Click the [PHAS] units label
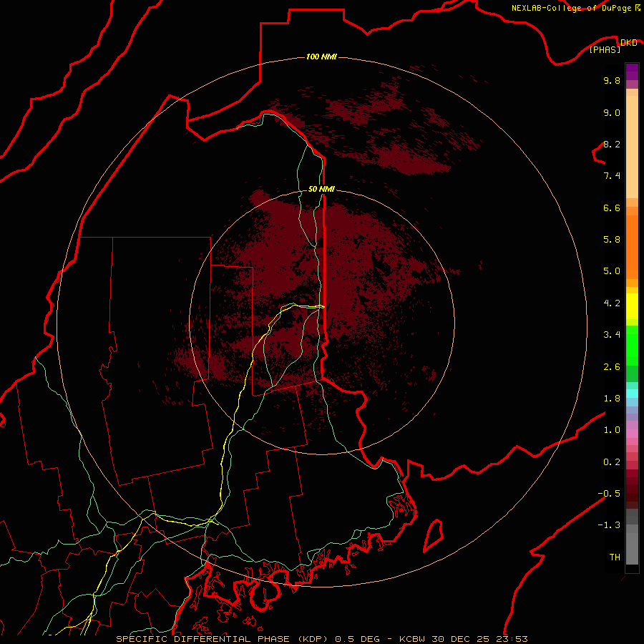Viewport: 644px width, 644px height. (x=605, y=49)
